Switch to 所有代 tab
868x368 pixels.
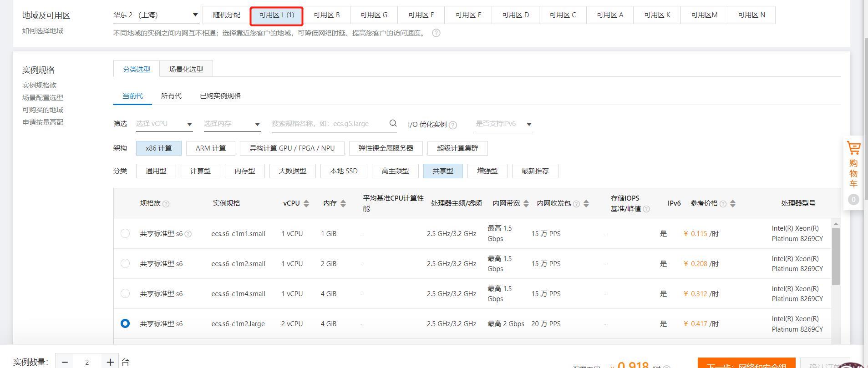(x=171, y=96)
